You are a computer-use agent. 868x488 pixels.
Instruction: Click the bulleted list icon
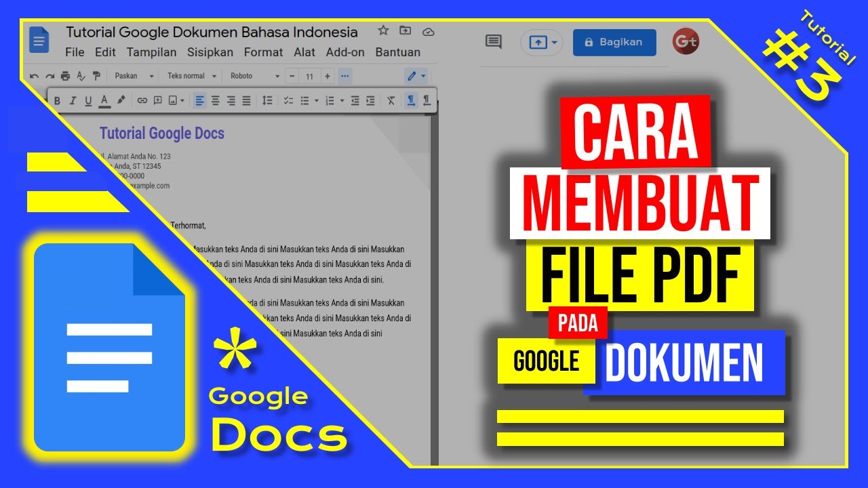coord(304,100)
